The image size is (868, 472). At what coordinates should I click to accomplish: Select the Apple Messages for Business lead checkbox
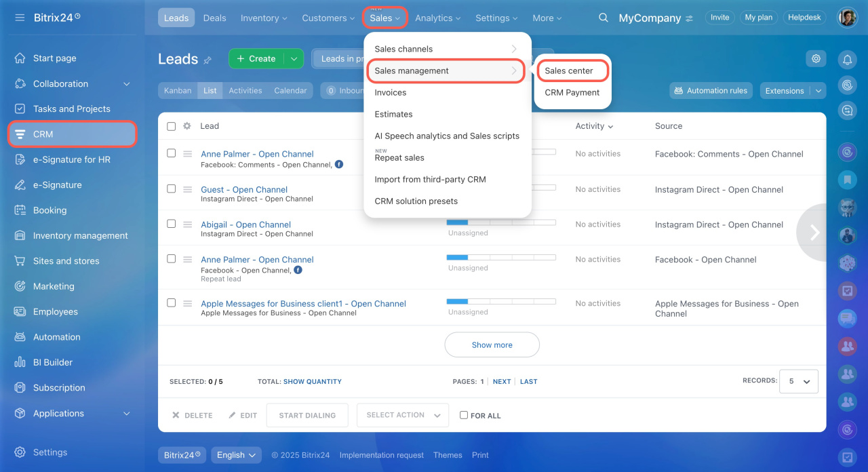(x=171, y=303)
